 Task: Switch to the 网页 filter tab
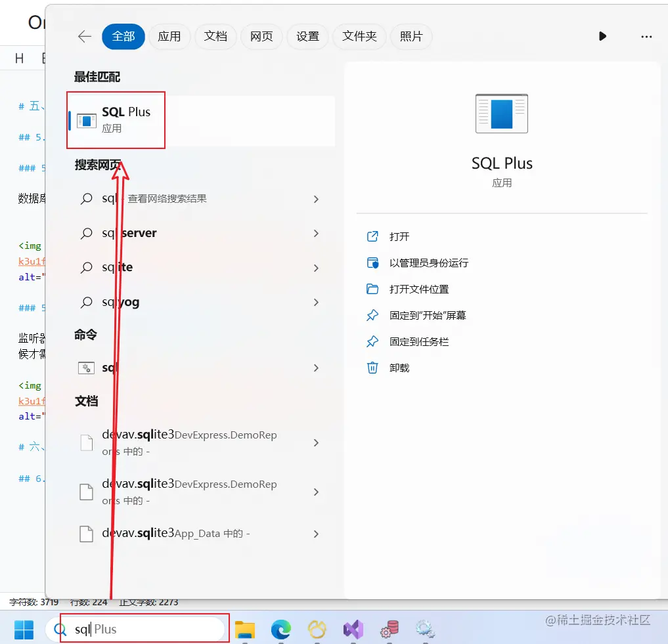[261, 37]
